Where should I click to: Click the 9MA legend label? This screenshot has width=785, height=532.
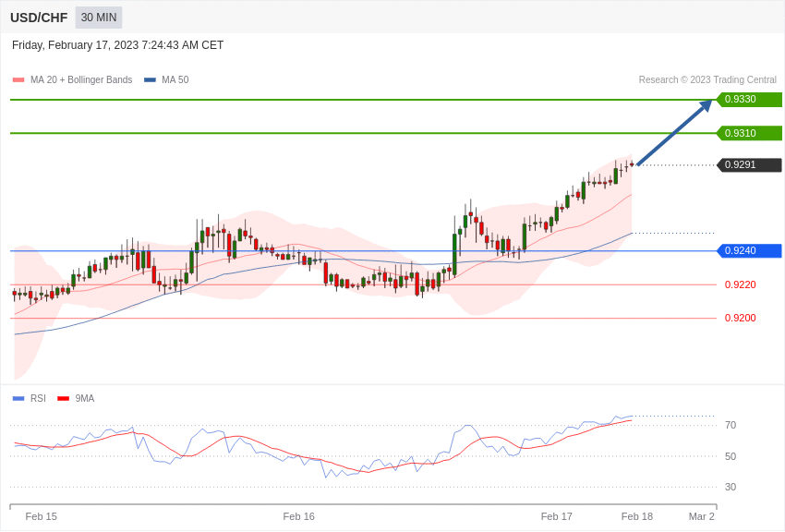pos(85,399)
